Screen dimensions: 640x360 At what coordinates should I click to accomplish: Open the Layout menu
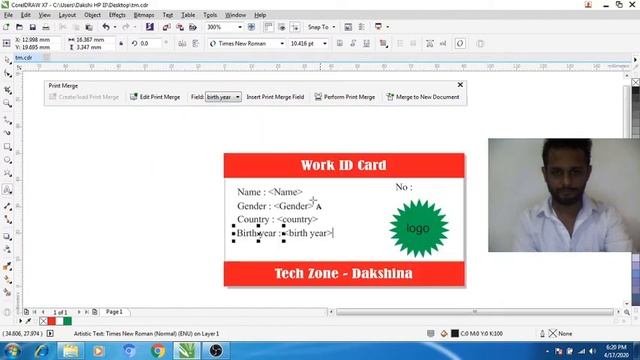pos(67,15)
